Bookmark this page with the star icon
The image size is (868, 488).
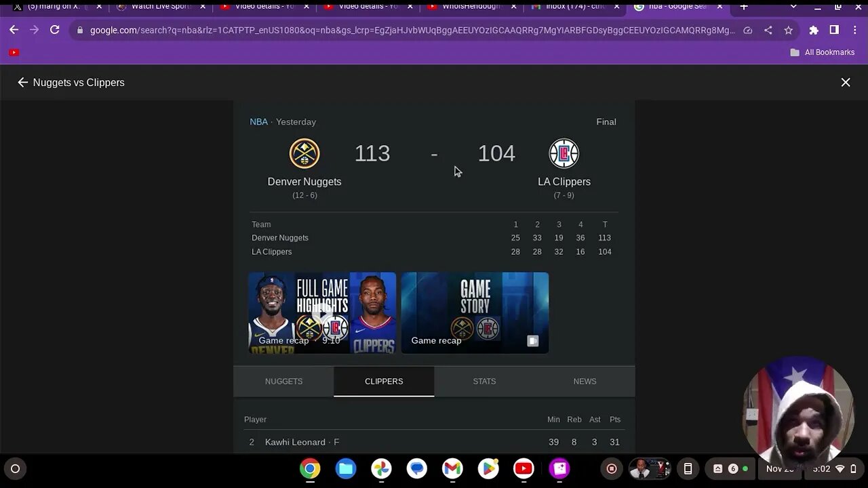pos(788,30)
